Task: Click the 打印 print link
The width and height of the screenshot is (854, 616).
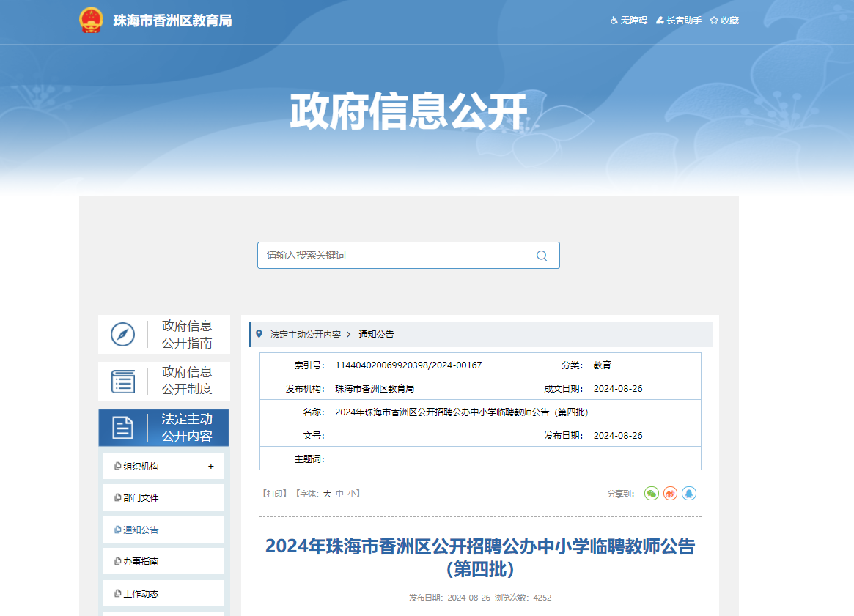Action: 275,494
